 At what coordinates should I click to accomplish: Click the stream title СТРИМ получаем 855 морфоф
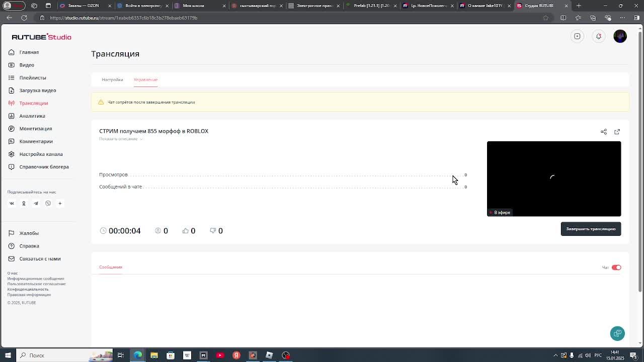[x=153, y=131]
